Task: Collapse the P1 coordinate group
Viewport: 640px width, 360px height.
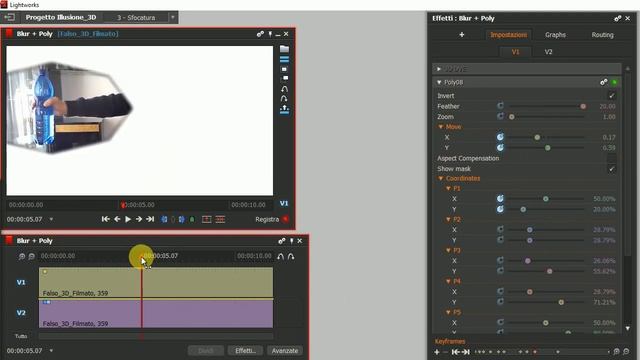Action: [448, 189]
